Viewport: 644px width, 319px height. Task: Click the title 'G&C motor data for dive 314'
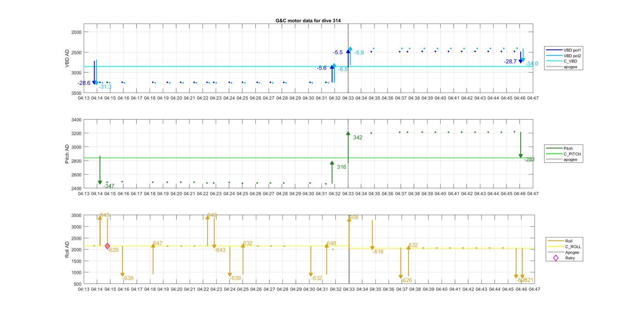coord(308,21)
